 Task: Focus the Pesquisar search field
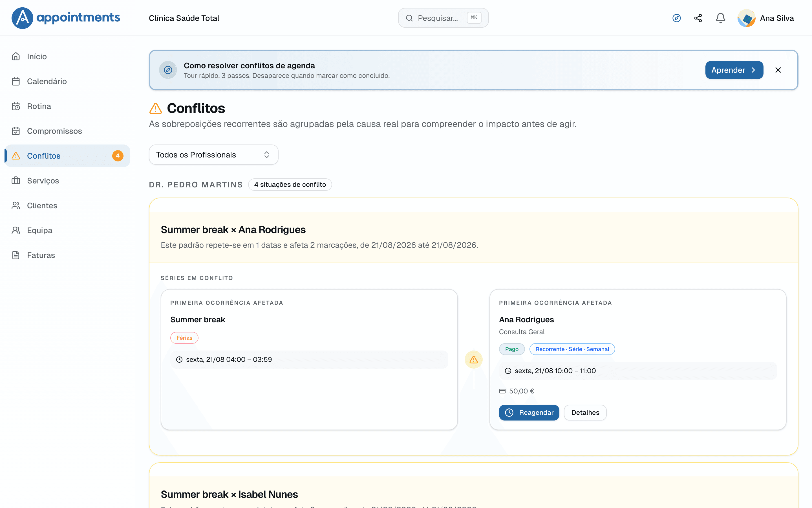click(443, 18)
